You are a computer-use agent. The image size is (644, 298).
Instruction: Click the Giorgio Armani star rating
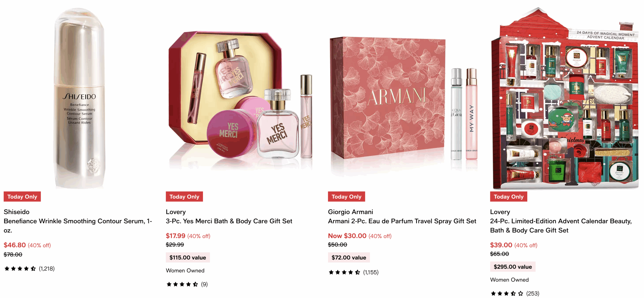(353, 272)
